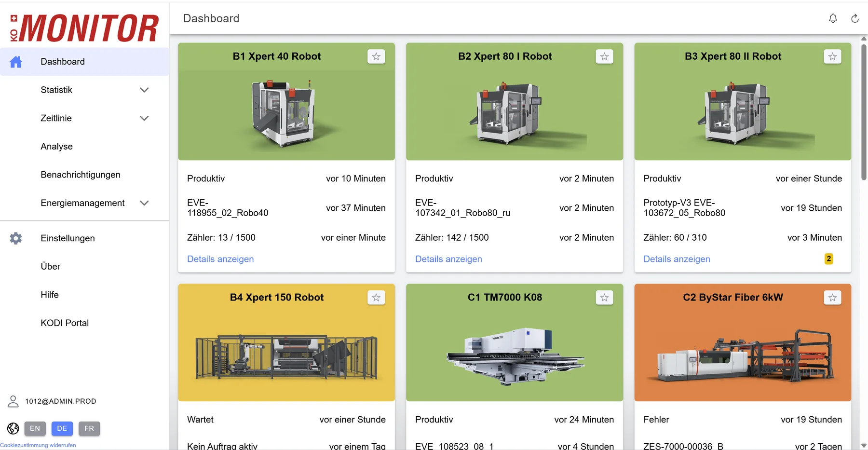Click the B2 Xpert 80 I Robot title
868x450 pixels.
pos(505,56)
